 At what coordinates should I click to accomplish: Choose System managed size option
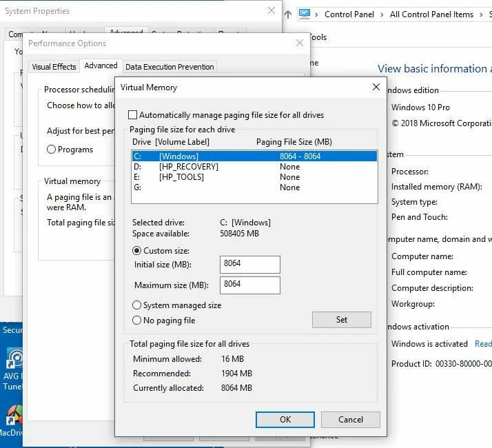pyautogui.click(x=136, y=305)
